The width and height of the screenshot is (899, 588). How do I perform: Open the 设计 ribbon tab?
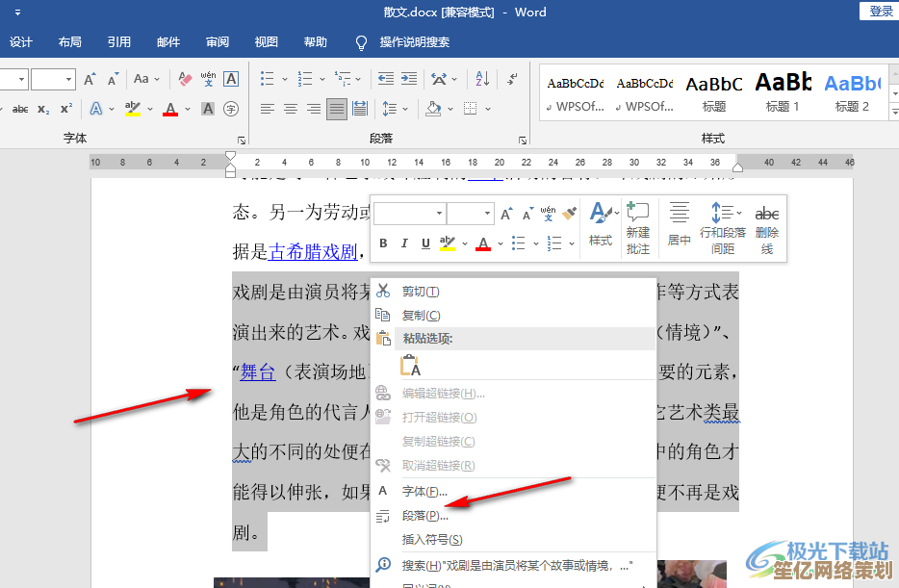(21, 41)
